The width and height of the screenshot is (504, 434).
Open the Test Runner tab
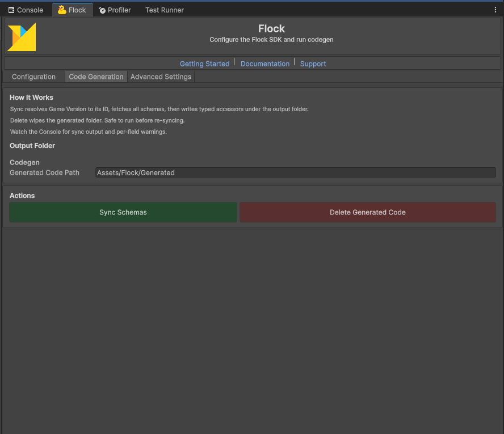coord(164,10)
